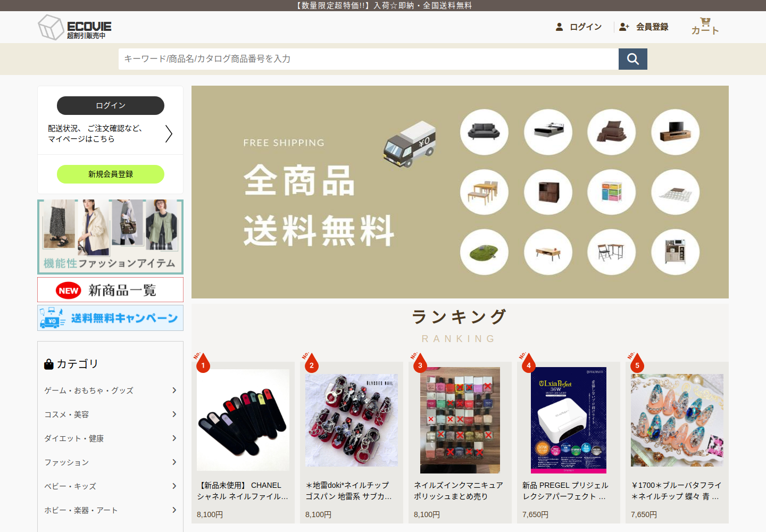This screenshot has width=766, height=532.
Task: Click the delivery truck free shipping icon
Action: [x=410, y=144]
